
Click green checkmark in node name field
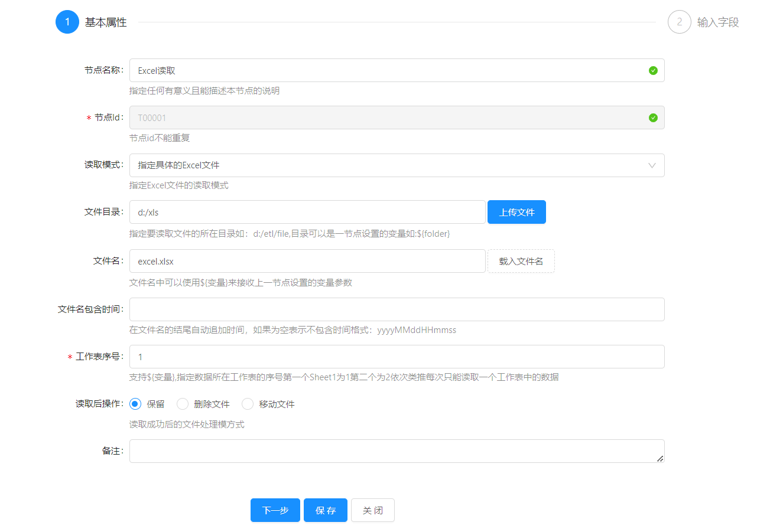click(653, 70)
